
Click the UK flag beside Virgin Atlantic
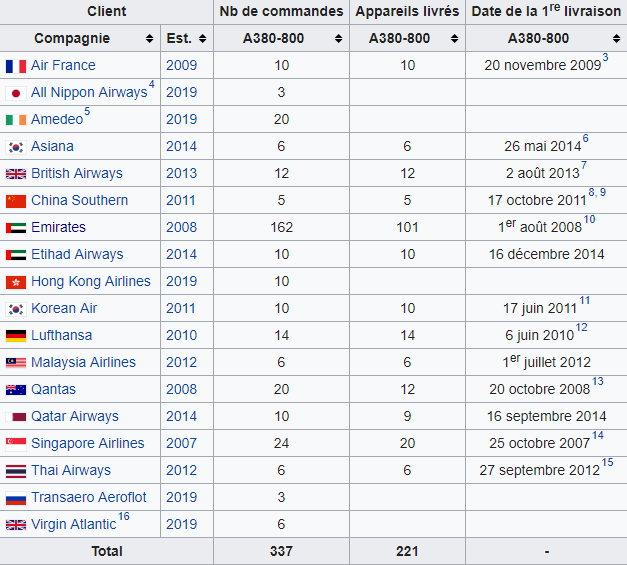[x=16, y=525]
